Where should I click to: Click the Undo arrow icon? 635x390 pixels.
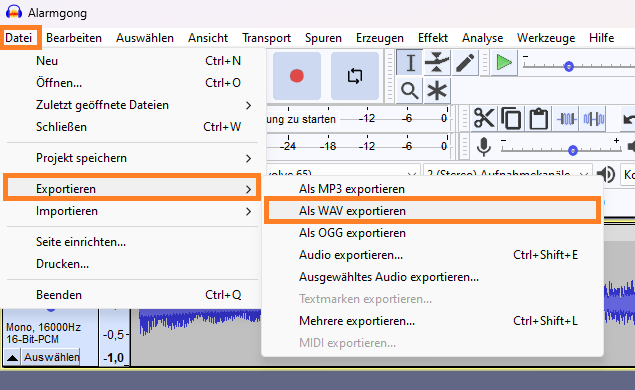[628, 119]
